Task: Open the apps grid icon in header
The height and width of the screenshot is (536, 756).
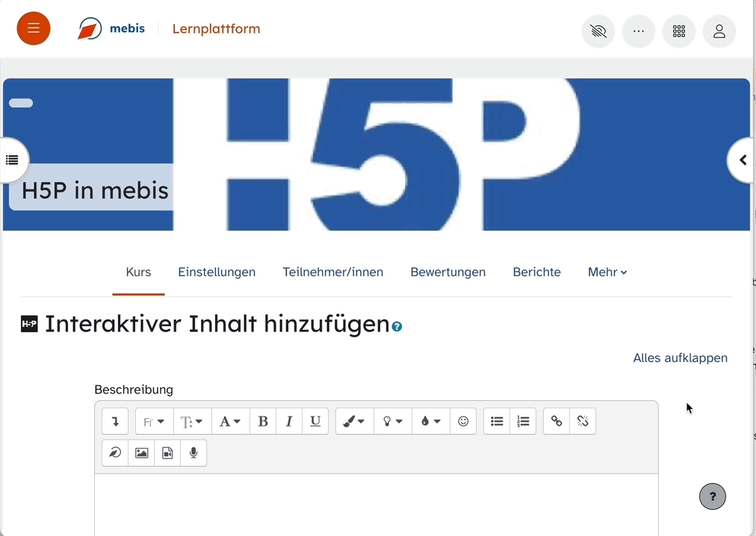Action: [679, 32]
